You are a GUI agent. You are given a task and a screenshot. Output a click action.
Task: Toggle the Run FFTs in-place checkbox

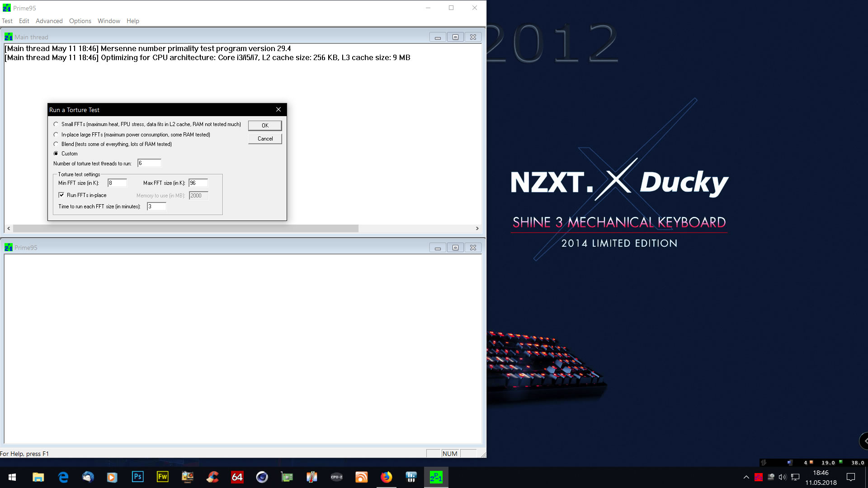click(x=61, y=195)
